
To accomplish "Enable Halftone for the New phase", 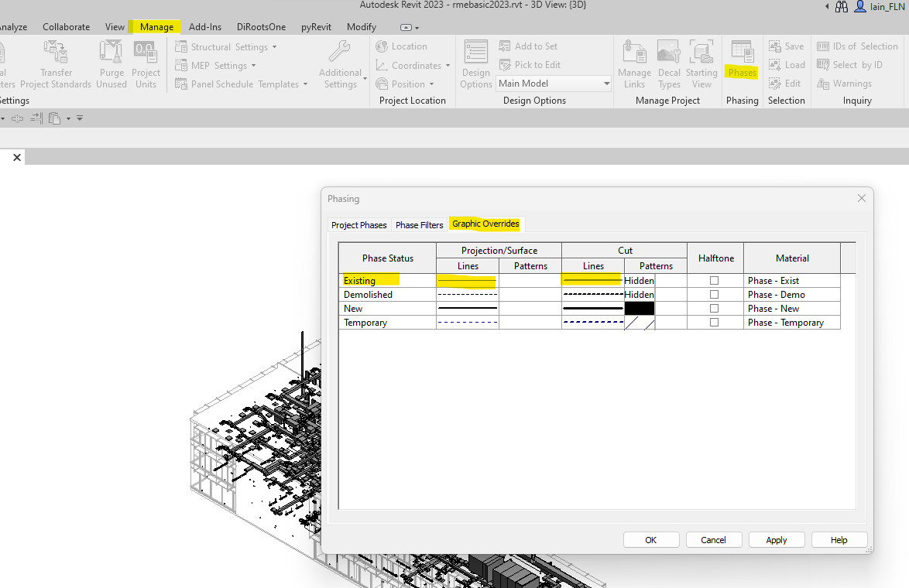I will 714,308.
